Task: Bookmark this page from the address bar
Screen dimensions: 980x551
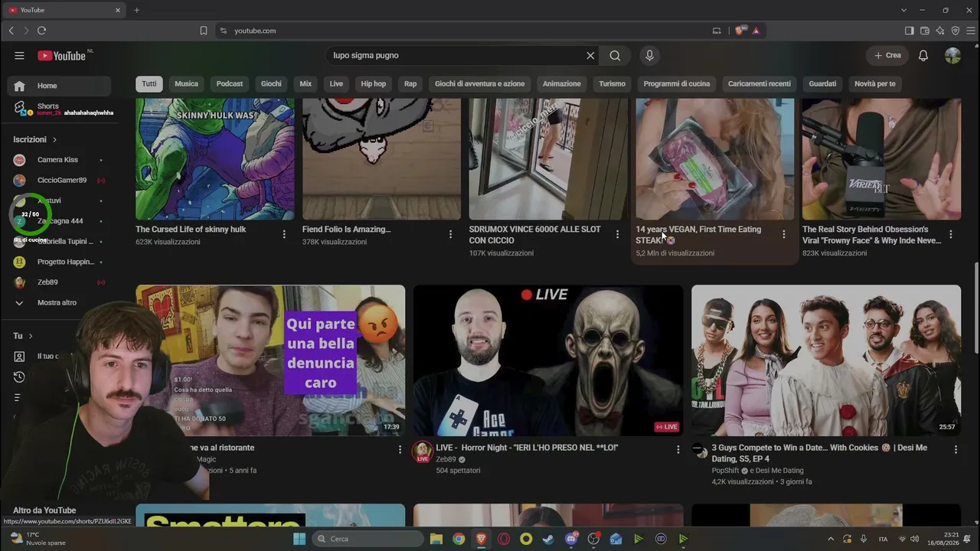Action: tap(204, 31)
